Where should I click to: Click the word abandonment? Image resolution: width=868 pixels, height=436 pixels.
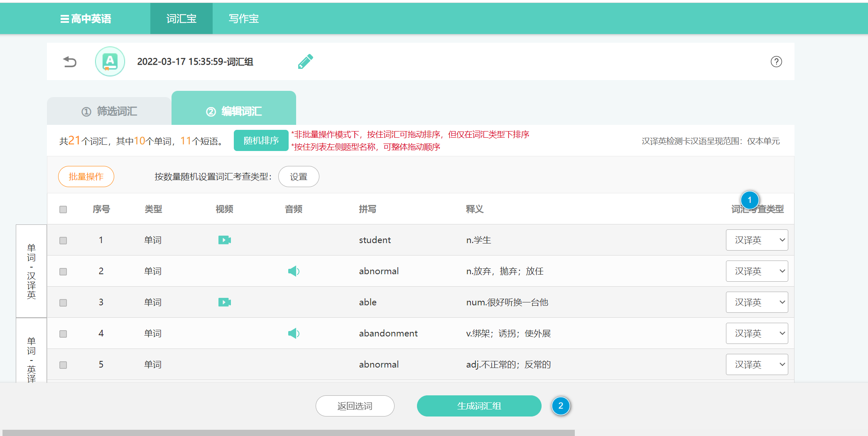pos(388,334)
